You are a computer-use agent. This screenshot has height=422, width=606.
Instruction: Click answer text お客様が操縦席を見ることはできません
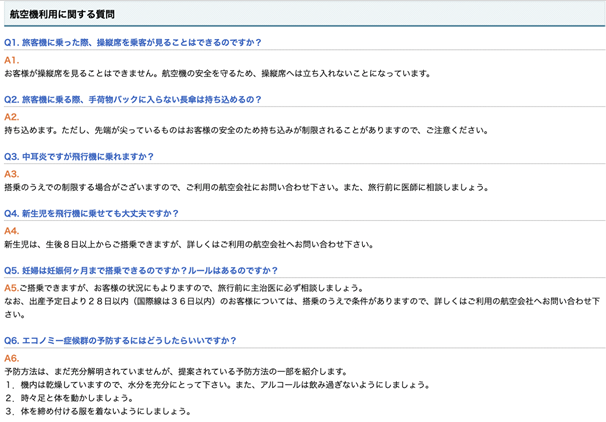click(x=218, y=73)
